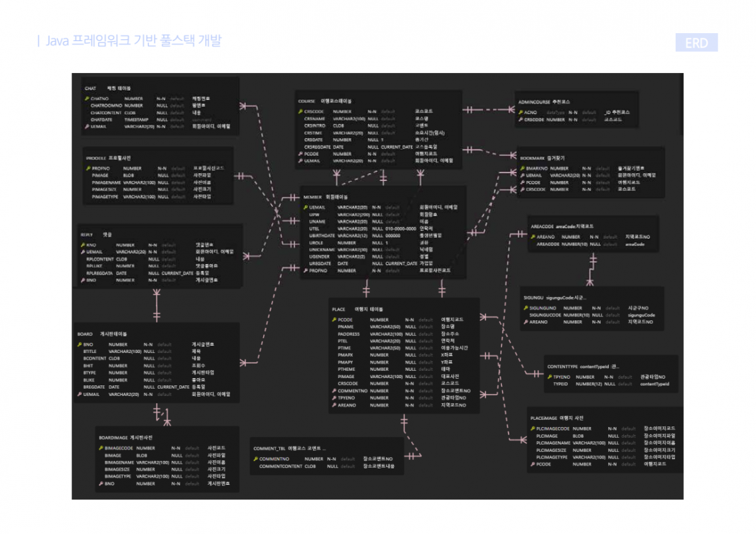Select the MEMBER 회원테이블 header

click(326, 197)
